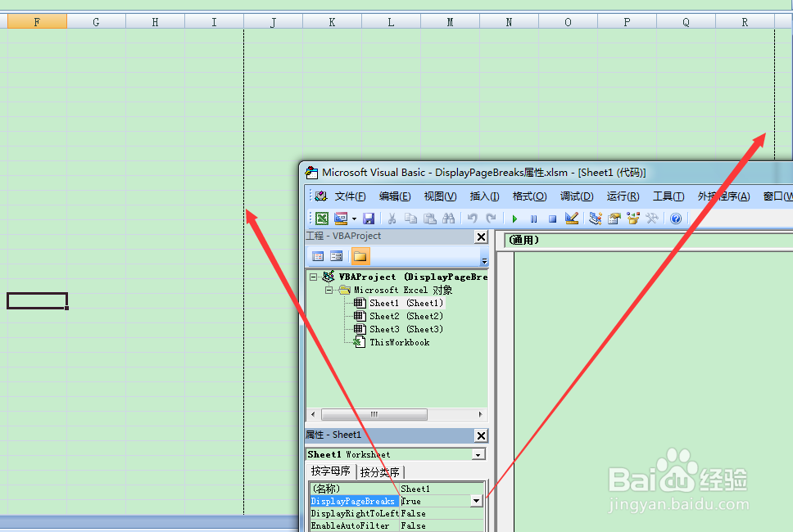Screen dimensions: 793x532
Task: Open the 编辑(E) menu
Action: click(x=395, y=196)
